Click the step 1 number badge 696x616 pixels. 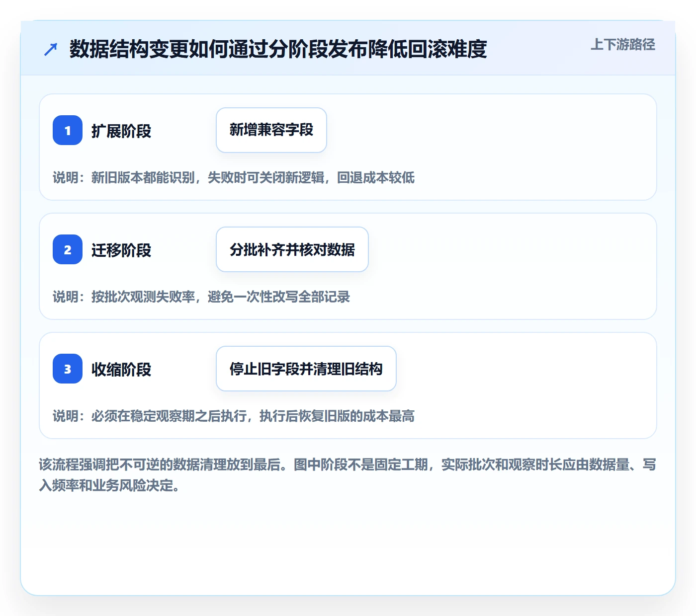coord(68,130)
